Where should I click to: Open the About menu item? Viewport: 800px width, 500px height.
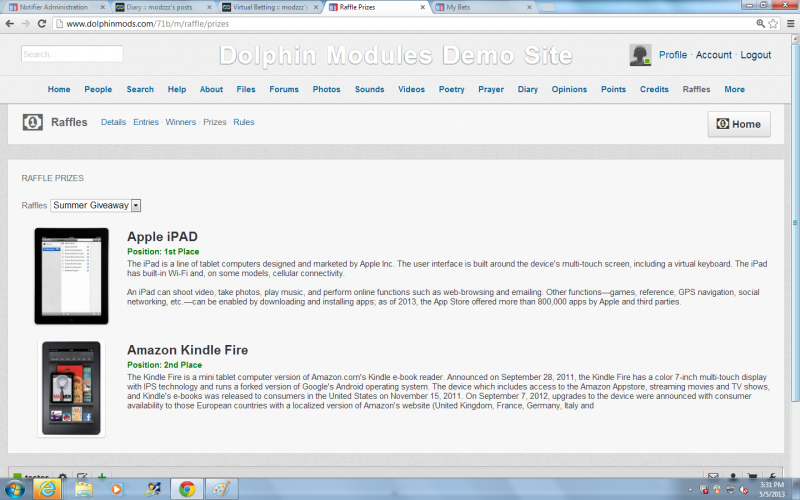pos(211,89)
